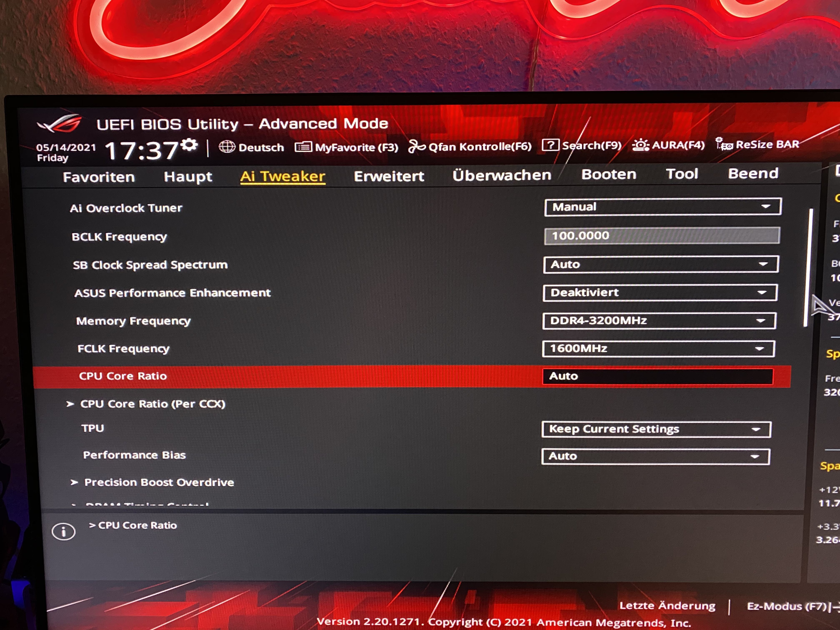Image resolution: width=840 pixels, height=630 pixels.
Task: Select the Performance Bias label
Action: coord(134,455)
